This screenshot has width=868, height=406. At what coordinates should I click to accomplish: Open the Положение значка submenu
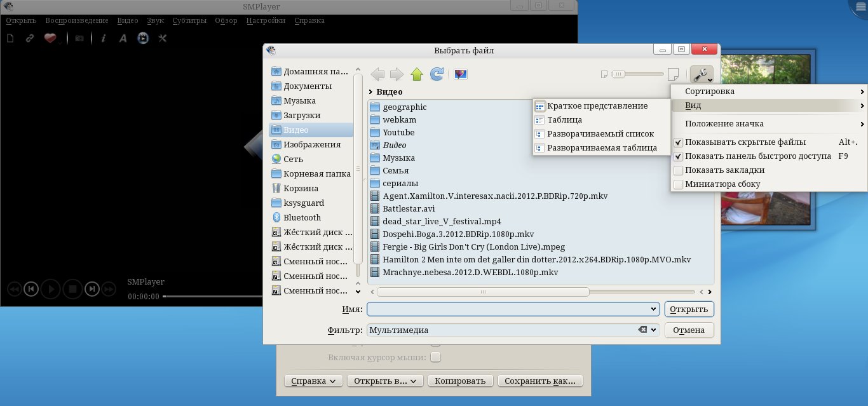(769, 124)
